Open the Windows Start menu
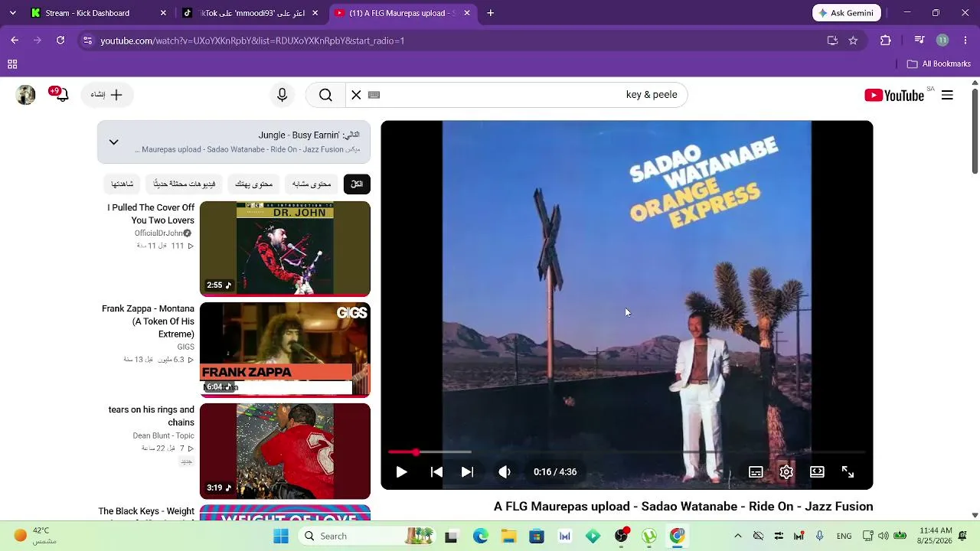The height and width of the screenshot is (551, 980). click(x=281, y=536)
